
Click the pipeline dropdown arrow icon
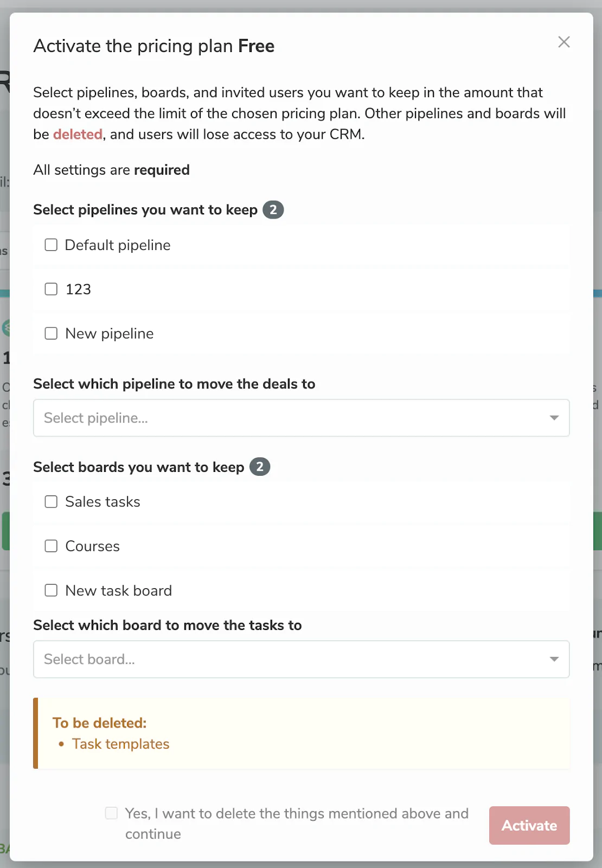coord(554,418)
